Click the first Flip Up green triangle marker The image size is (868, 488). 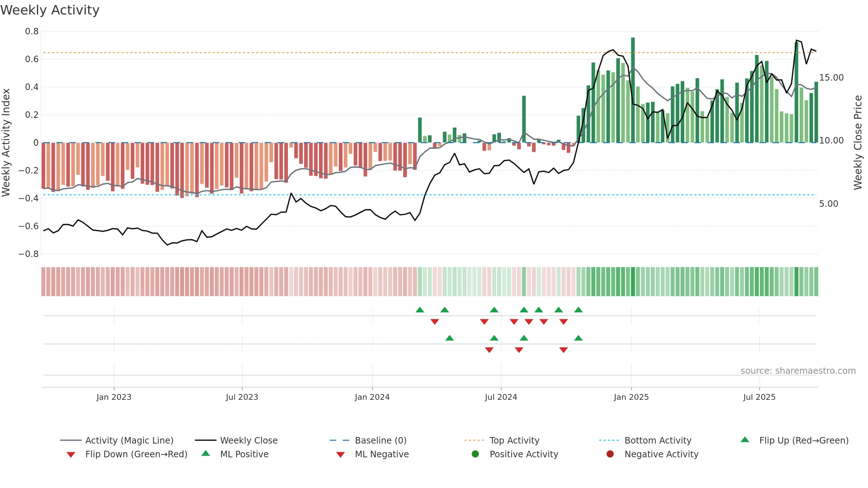coord(420,310)
